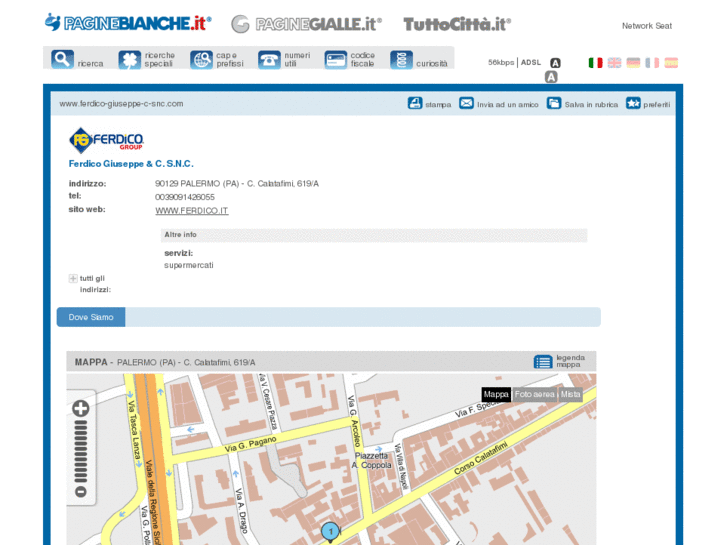This screenshot has height=545, width=727.
Task: Select the Dove Siamo tab
Action: (x=91, y=317)
